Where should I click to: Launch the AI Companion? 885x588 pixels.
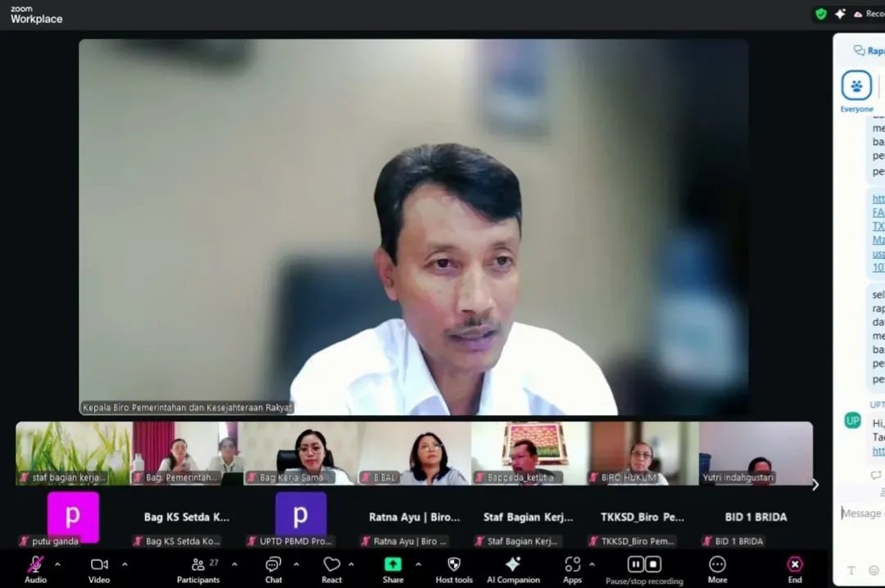pos(513,565)
